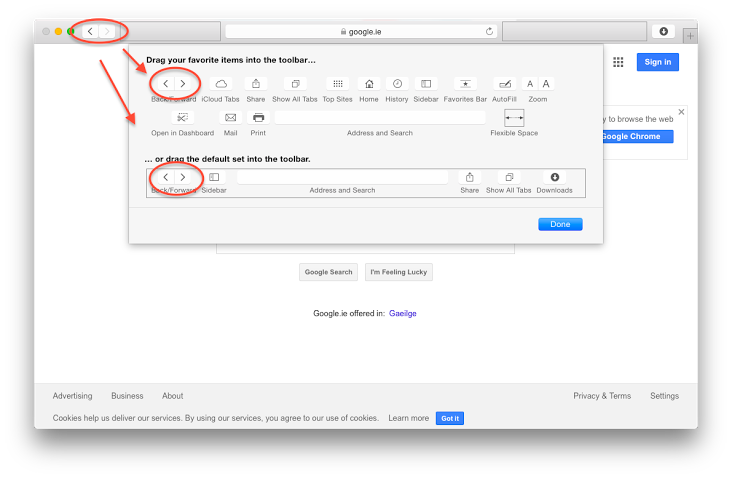Click Sidebar icon in the default set

point(214,177)
